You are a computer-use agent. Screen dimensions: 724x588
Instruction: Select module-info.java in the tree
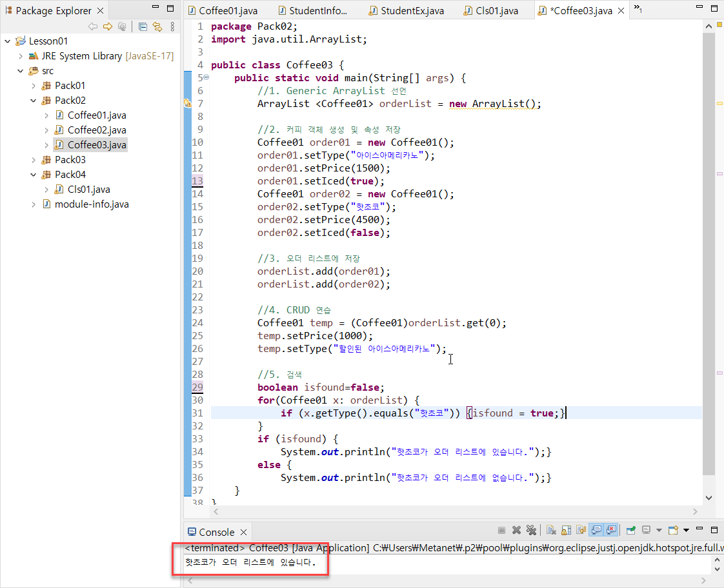(x=92, y=204)
